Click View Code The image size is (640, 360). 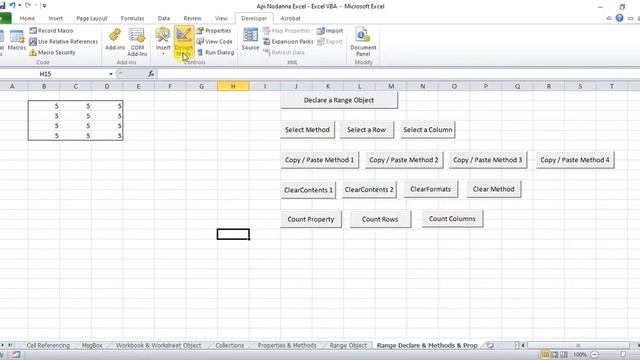214,42
